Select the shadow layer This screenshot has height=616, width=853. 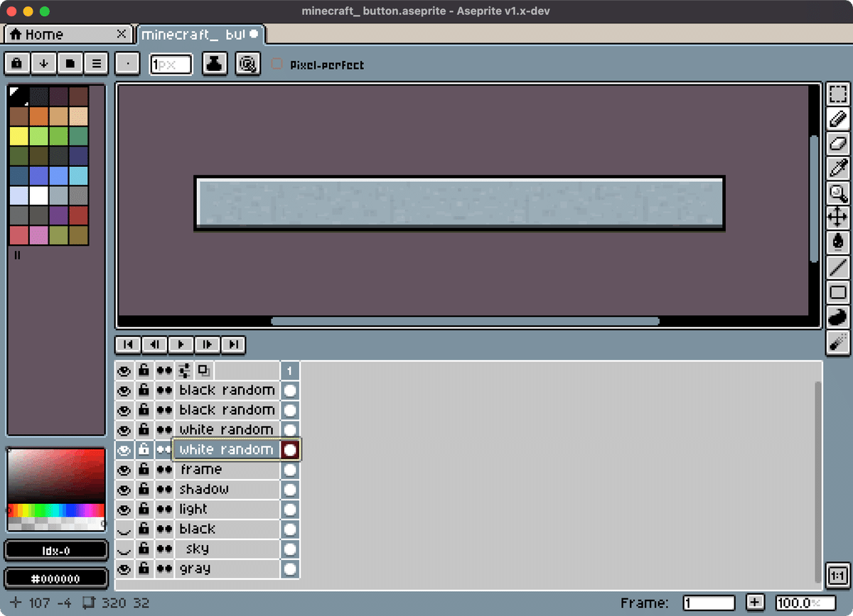pyautogui.click(x=227, y=490)
